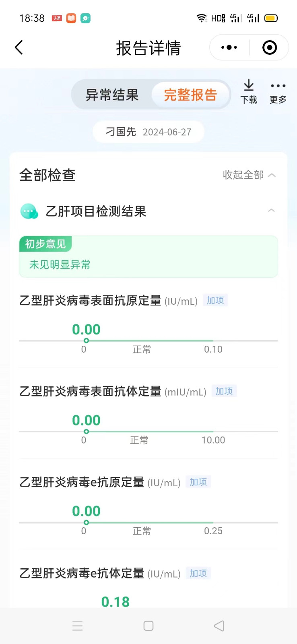297x644 pixels.
Task: Collapse all with 收起全部
Action: [249, 175]
